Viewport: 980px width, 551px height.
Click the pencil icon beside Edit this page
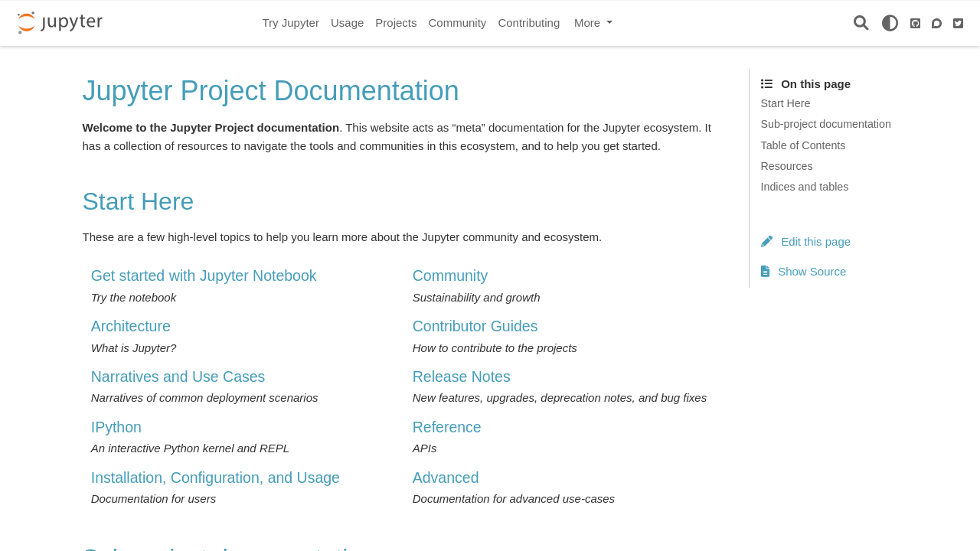(x=766, y=241)
